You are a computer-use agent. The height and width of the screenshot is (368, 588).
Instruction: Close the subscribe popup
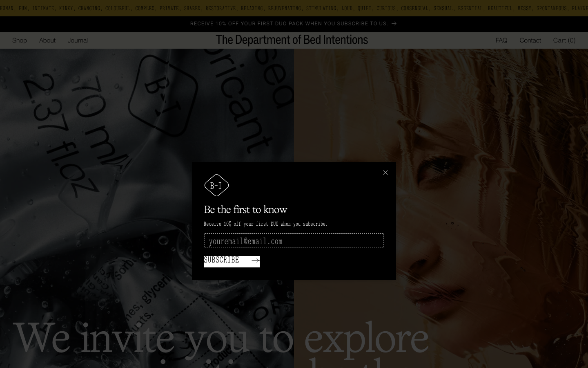385,173
